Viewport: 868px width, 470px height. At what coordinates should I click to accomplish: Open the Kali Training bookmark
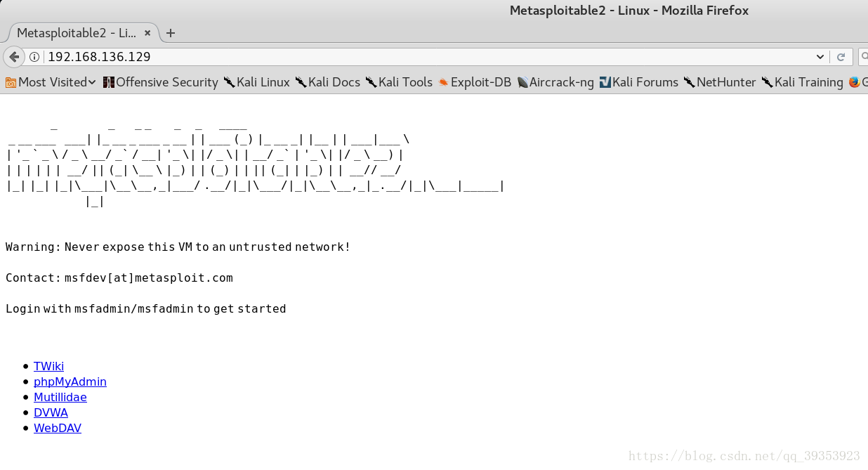(x=803, y=82)
